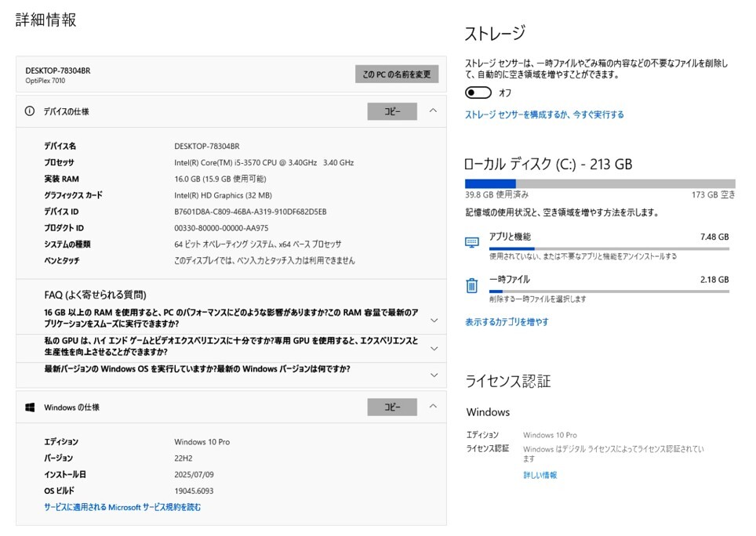The image size is (756, 536).
Task: Click the OptiPlex 7010 model text
Action: click(x=45, y=81)
